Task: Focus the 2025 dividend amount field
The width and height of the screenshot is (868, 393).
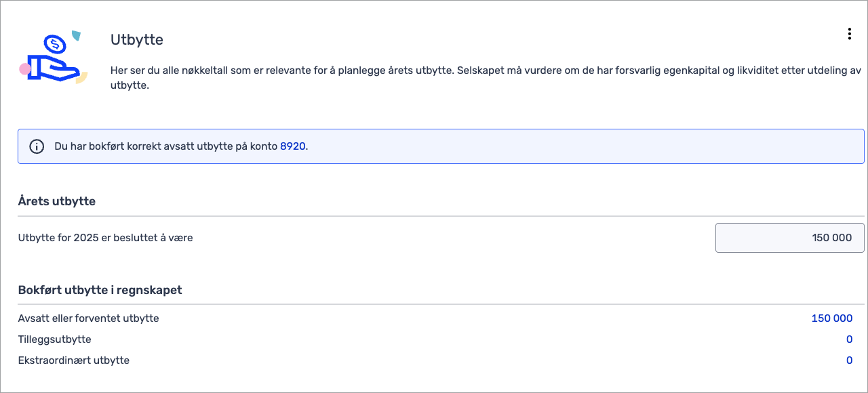Action: [789, 238]
